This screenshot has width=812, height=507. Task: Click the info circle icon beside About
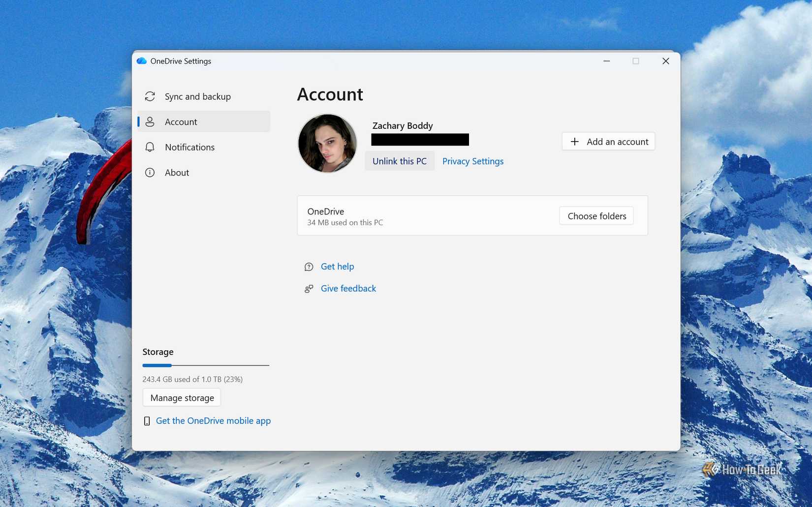coord(150,173)
